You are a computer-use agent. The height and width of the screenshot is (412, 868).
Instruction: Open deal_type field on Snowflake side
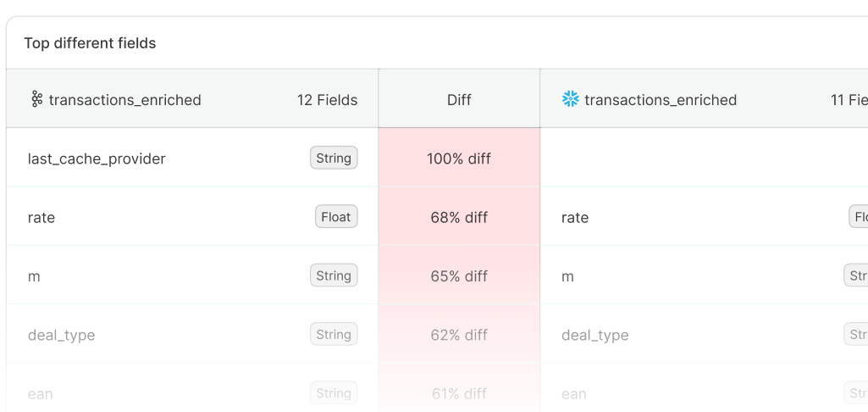595,336
